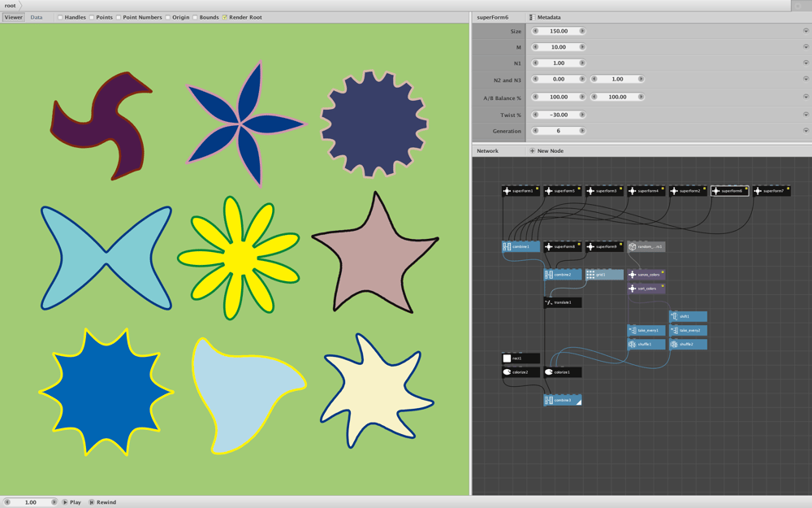The height and width of the screenshot is (508, 812).
Task: Select the shuffle1 node
Action: 646,344
